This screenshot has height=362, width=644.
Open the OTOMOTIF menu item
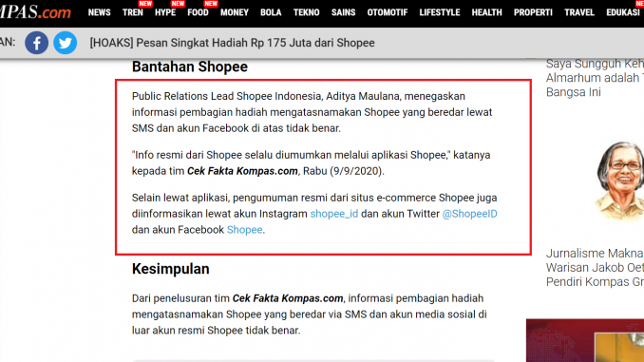pos(388,12)
